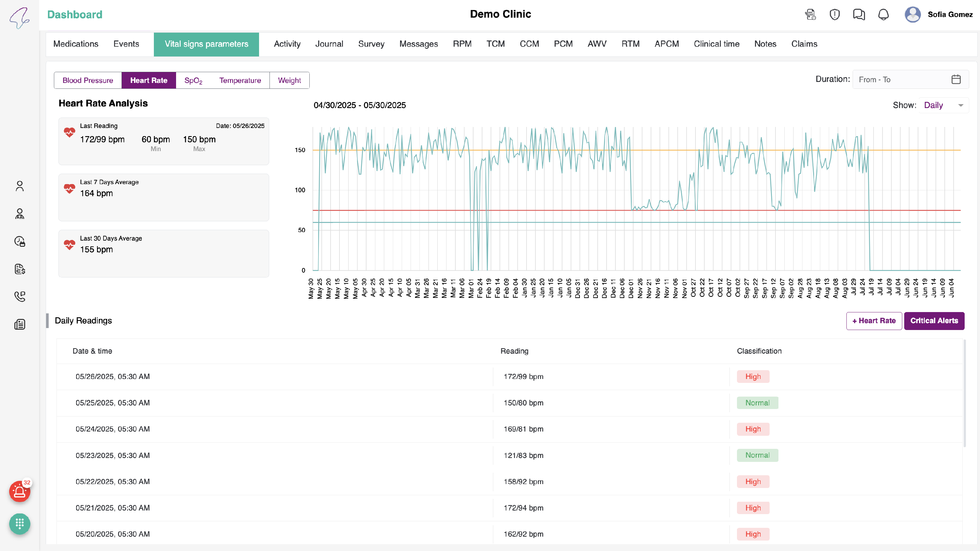Viewport: 980px width, 551px height.
Task: Click the bell notifications icon in header
Action: click(883, 14)
